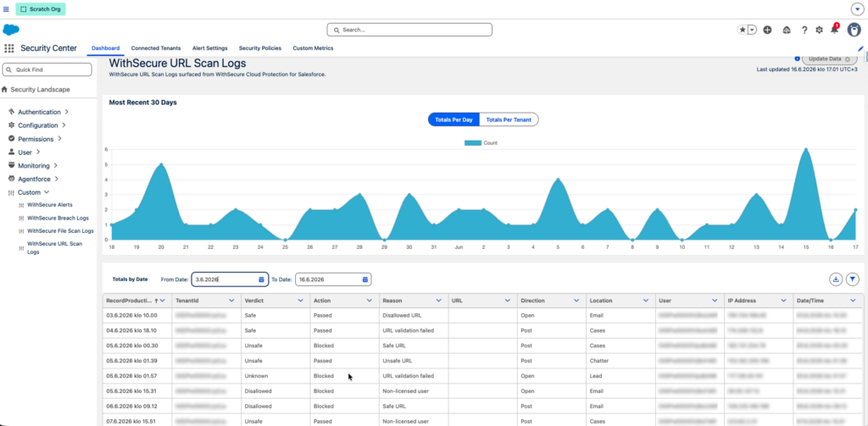Open the table filter funnel icon
Screen dimensions: 868x426
[853, 279]
